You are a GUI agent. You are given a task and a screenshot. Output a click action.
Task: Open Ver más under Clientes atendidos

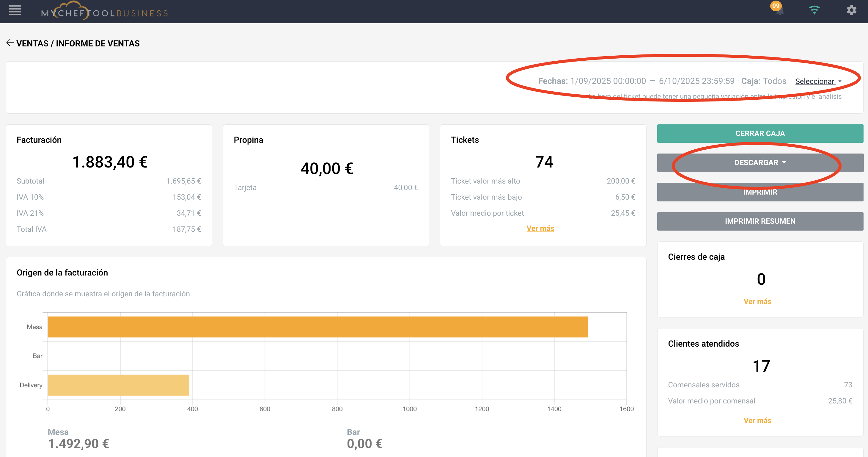pyautogui.click(x=757, y=421)
